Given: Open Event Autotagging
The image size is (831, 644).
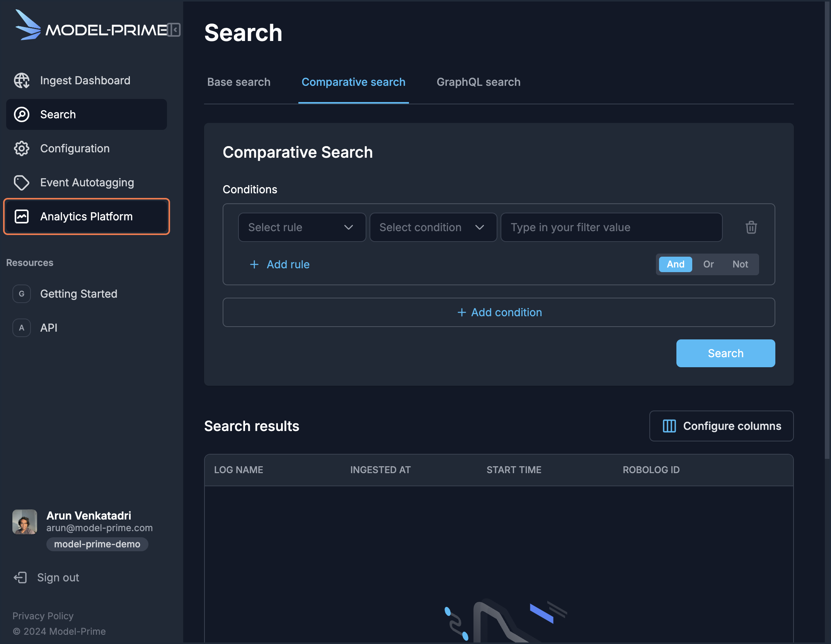Looking at the screenshot, I should click(87, 182).
